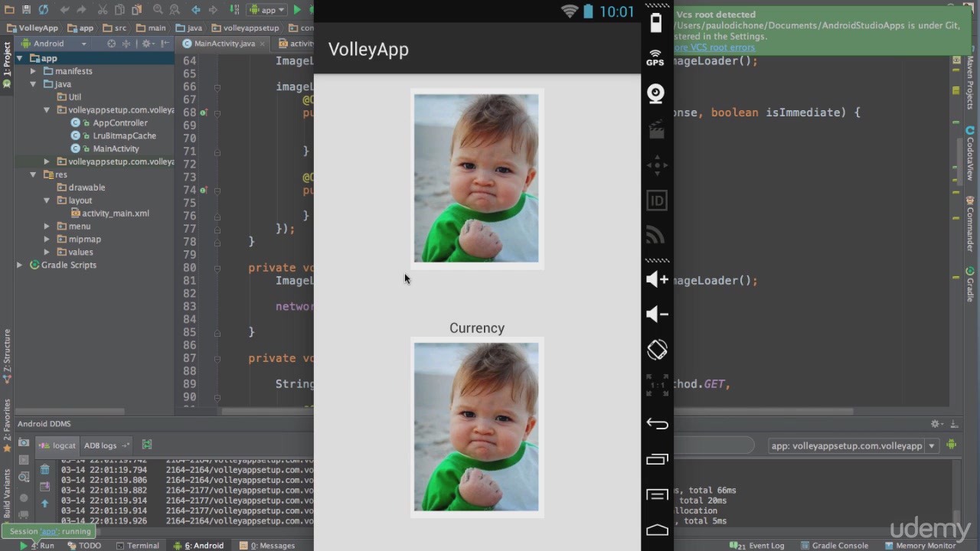Select AppController class in tree
The height and width of the screenshot is (551, 980).
(x=119, y=122)
